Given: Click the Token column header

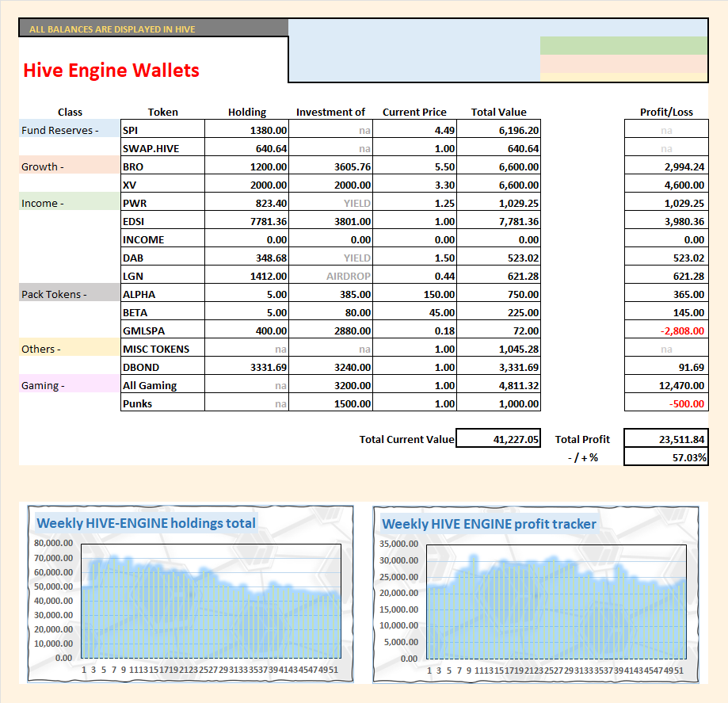Looking at the screenshot, I should click(x=162, y=112).
